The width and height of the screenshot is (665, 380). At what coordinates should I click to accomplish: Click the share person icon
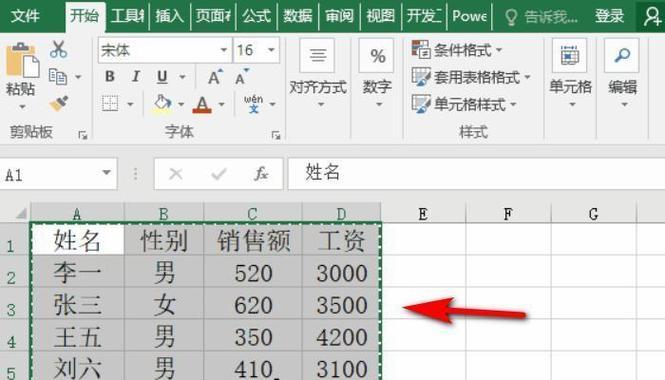(651, 16)
